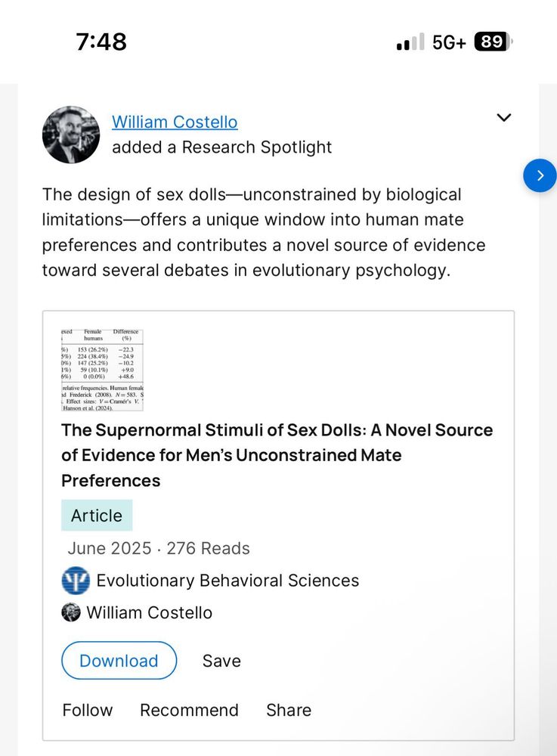
Task: Open author William Costello in the article card
Action: [x=150, y=612]
